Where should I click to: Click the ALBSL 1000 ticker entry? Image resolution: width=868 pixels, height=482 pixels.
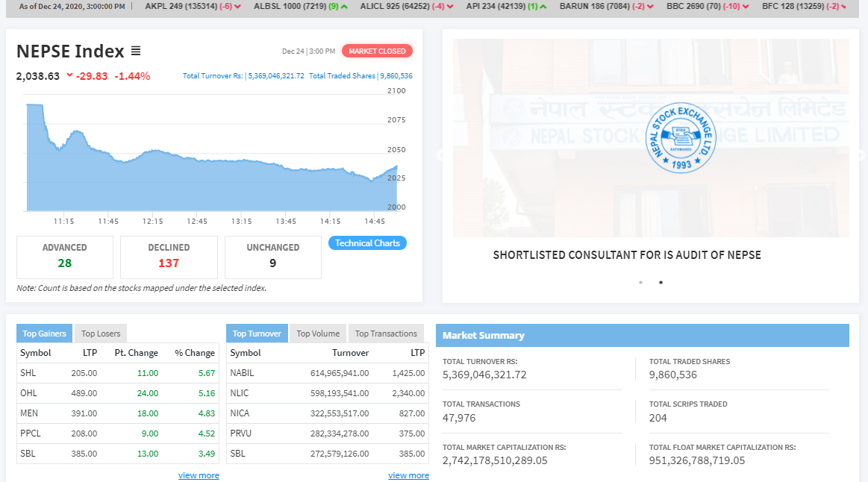tap(301, 7)
